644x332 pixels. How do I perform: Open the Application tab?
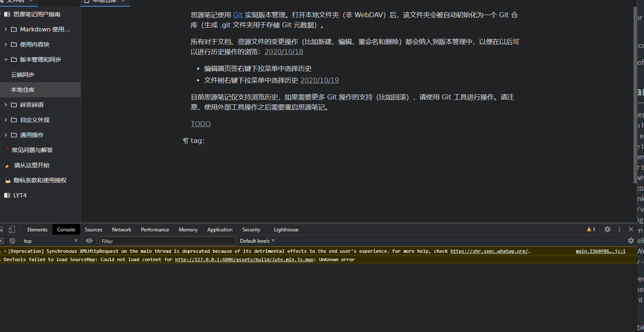220,230
